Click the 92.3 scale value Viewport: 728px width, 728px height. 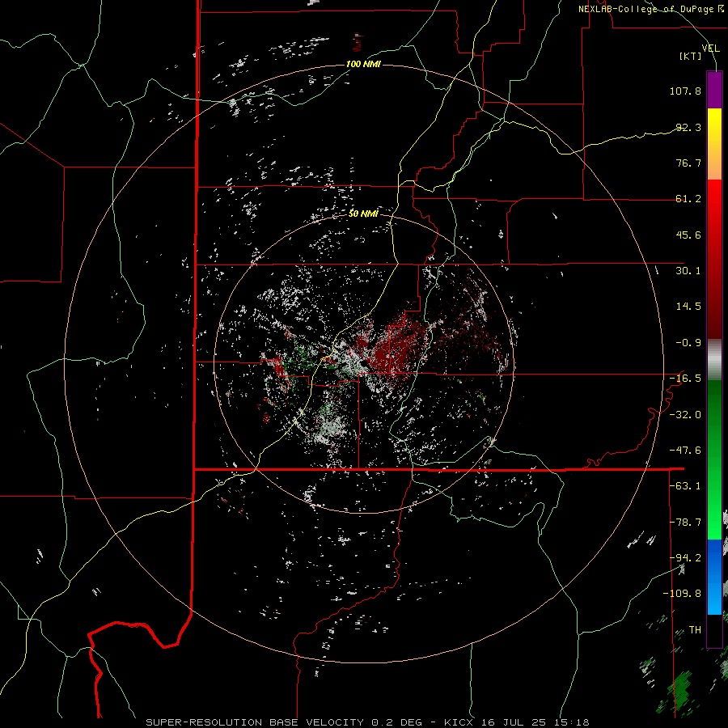[688, 127]
